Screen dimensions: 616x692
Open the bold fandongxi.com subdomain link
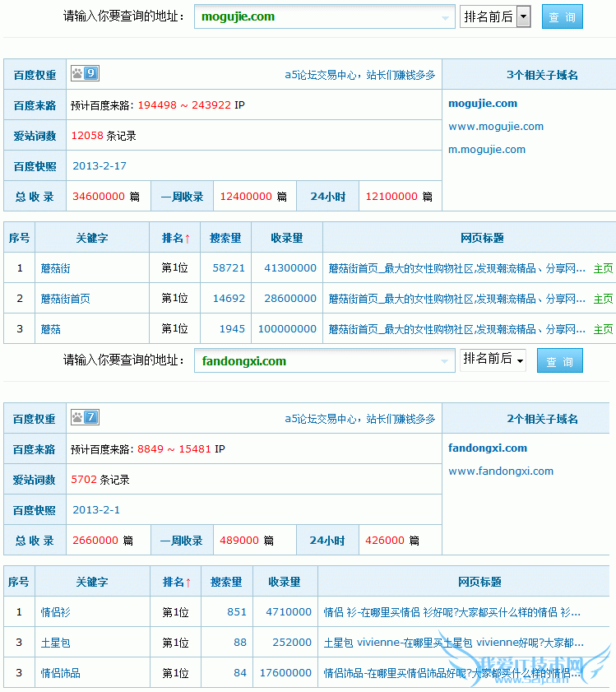point(488,448)
